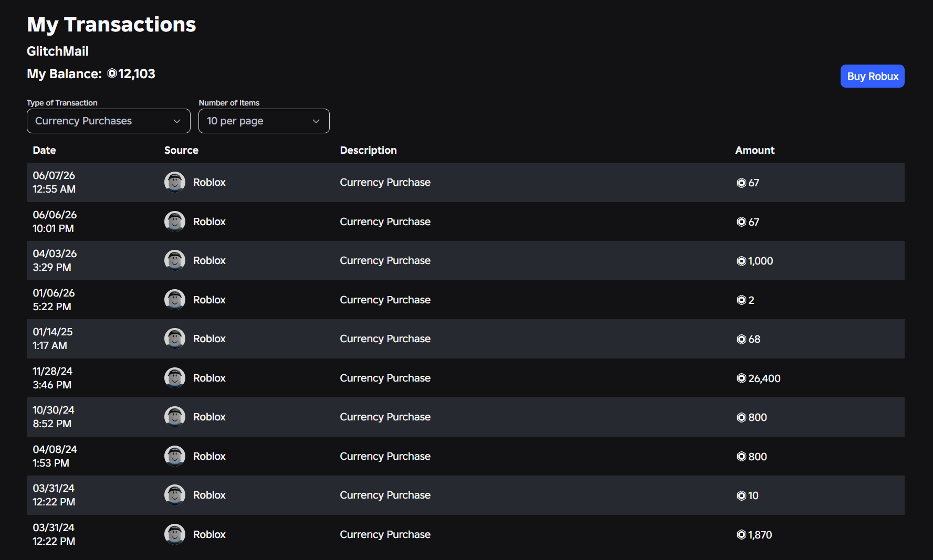Open Roblox source link in 06/07/26 row
The width and height of the screenshot is (933, 560).
click(x=209, y=182)
